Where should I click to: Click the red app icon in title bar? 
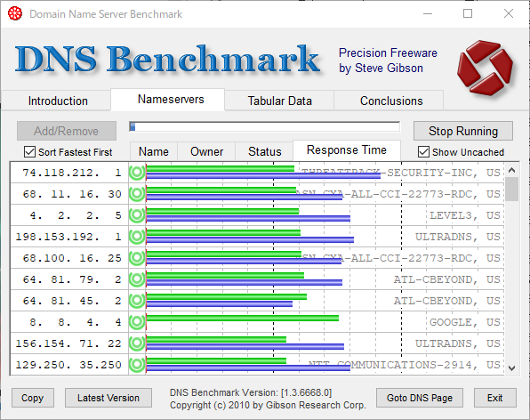[x=15, y=13]
